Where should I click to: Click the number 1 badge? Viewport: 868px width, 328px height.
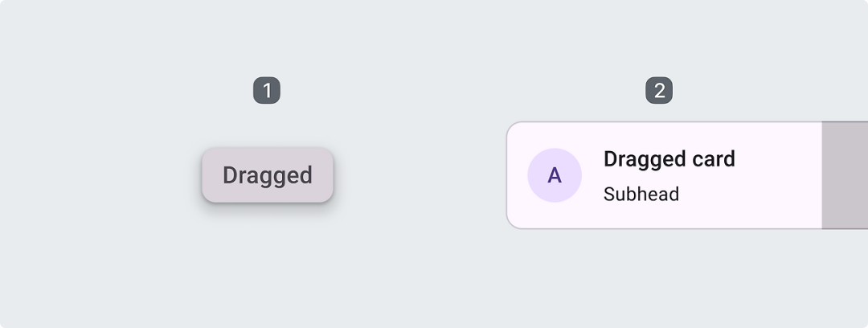click(x=267, y=91)
